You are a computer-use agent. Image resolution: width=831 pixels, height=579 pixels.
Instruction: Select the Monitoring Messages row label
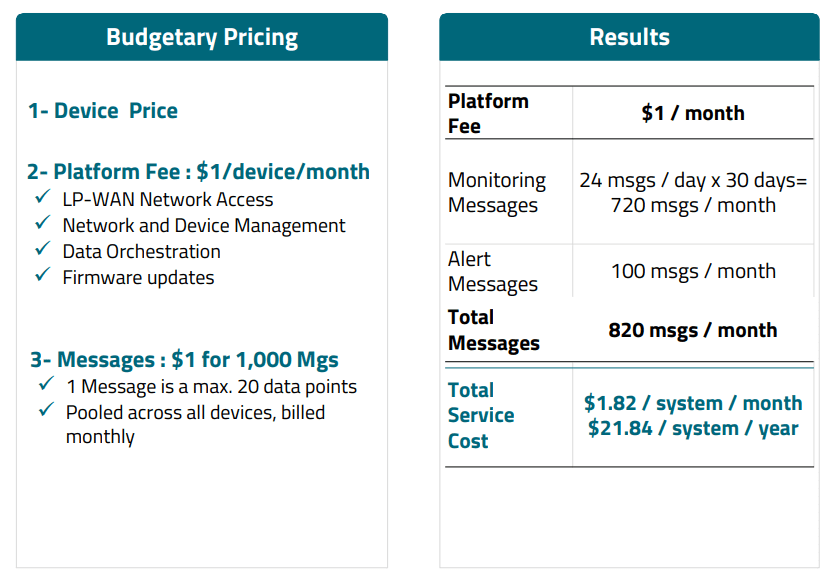[497, 192]
